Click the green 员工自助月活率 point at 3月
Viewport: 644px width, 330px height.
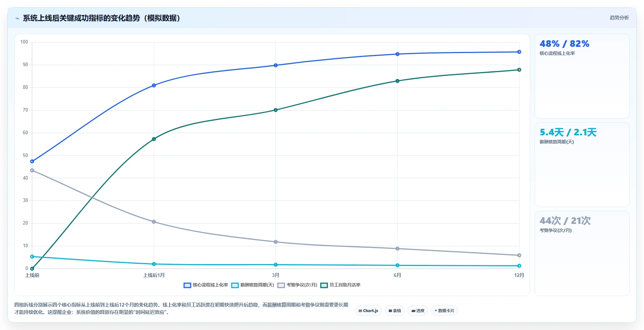[276, 110]
